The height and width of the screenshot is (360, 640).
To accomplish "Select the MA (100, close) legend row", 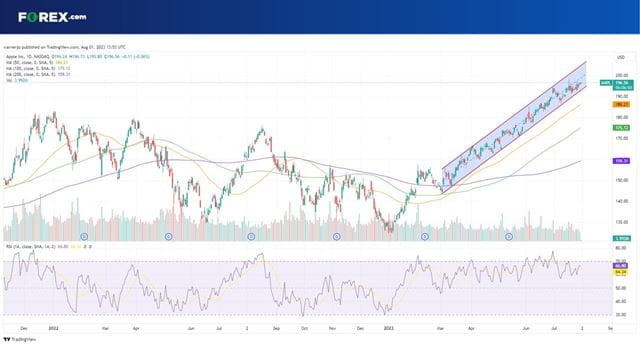I will (38, 69).
